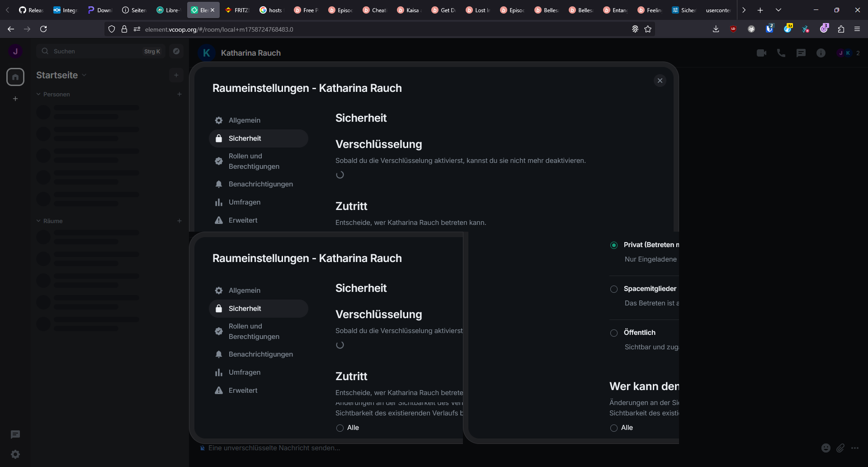Select the Privat access radio button

[x=614, y=245]
